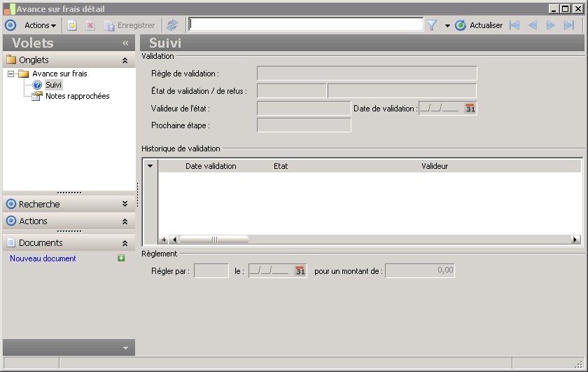Click the refresh arrows icon beside Enregistrer

tap(171, 25)
